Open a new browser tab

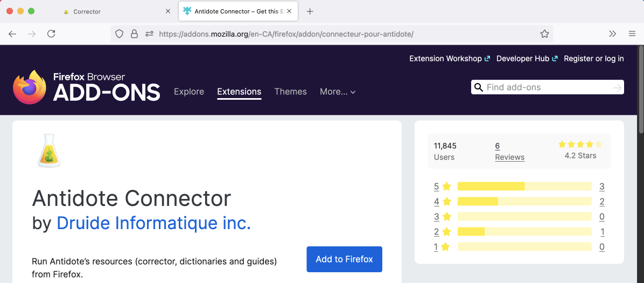tap(310, 11)
